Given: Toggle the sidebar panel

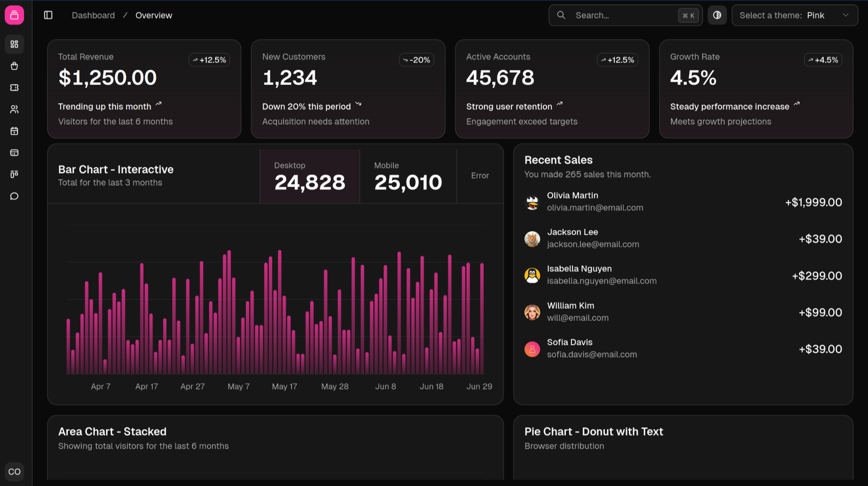Looking at the screenshot, I should point(48,15).
